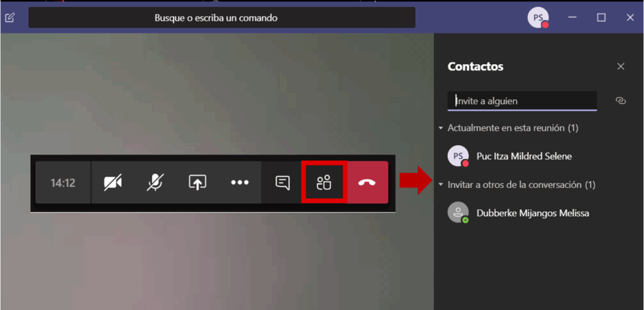Open more actions ellipsis menu
This screenshot has width=644, height=310.
240,183
